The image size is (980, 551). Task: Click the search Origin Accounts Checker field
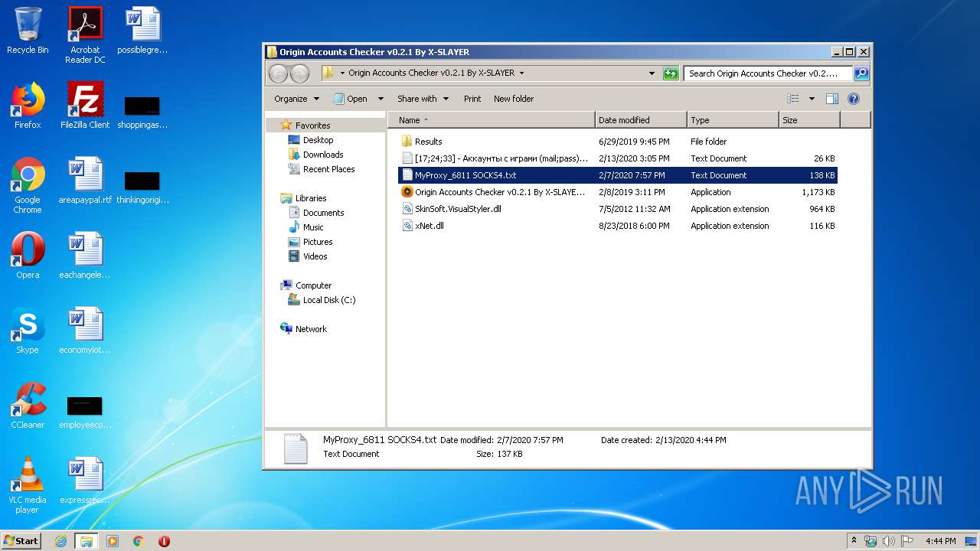coord(767,73)
